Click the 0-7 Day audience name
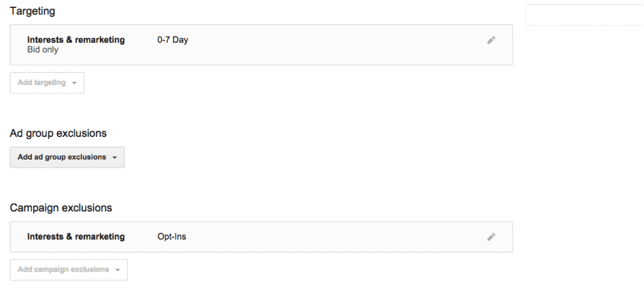The image size is (644, 294). coord(173,40)
